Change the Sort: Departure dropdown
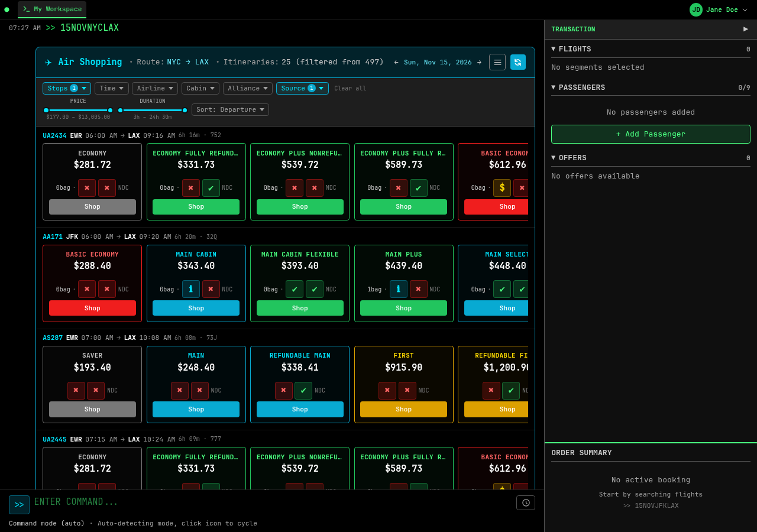Viewport: 757px width, 532px height. [x=230, y=109]
